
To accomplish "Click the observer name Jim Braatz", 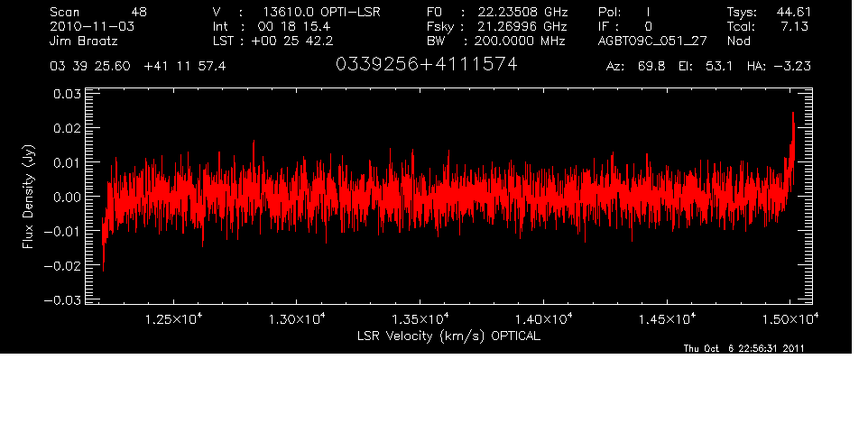I will tap(84, 41).
